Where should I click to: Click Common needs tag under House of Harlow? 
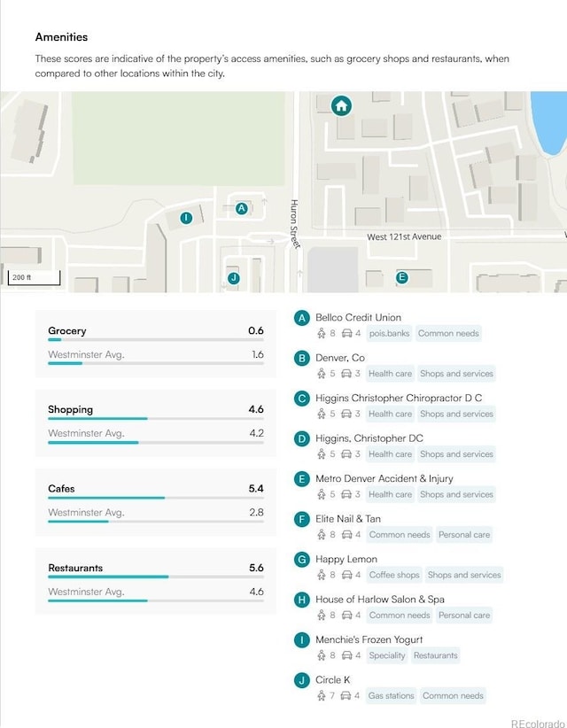tap(400, 616)
